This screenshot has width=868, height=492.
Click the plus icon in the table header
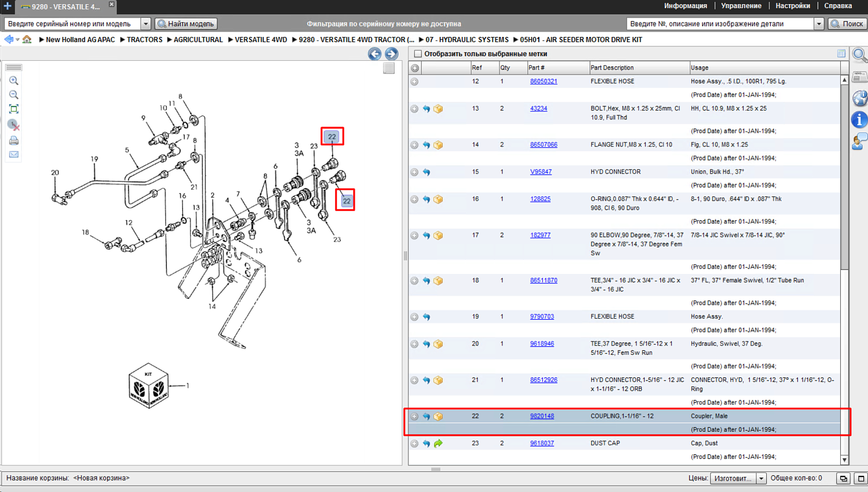tap(415, 68)
